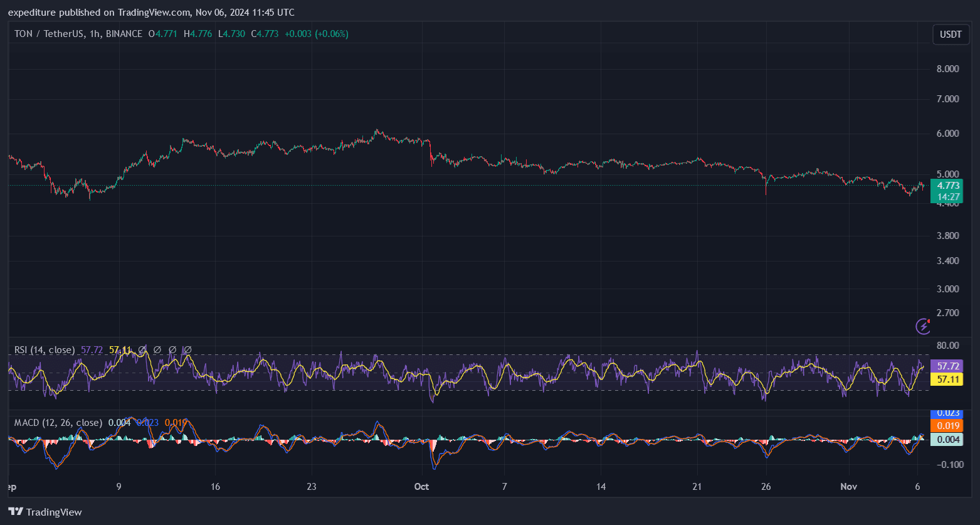Select the RSI (14, close) indicator label
Image resolution: width=980 pixels, height=525 pixels.
[44, 350]
